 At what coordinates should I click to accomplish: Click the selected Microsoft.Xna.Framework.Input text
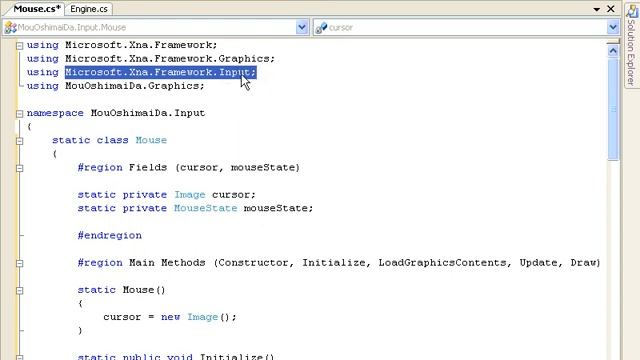tap(160, 72)
